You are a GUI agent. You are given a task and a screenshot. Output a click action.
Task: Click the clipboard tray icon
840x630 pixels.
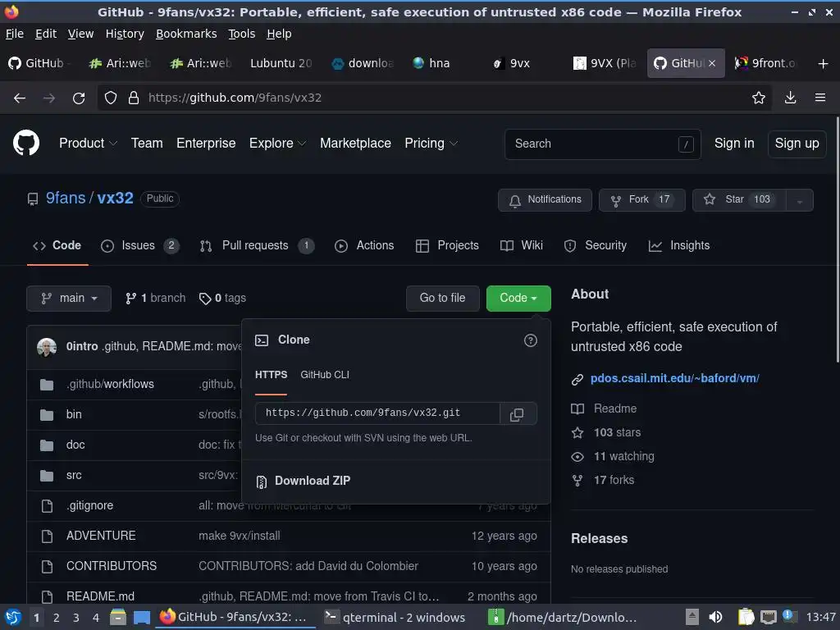746,617
